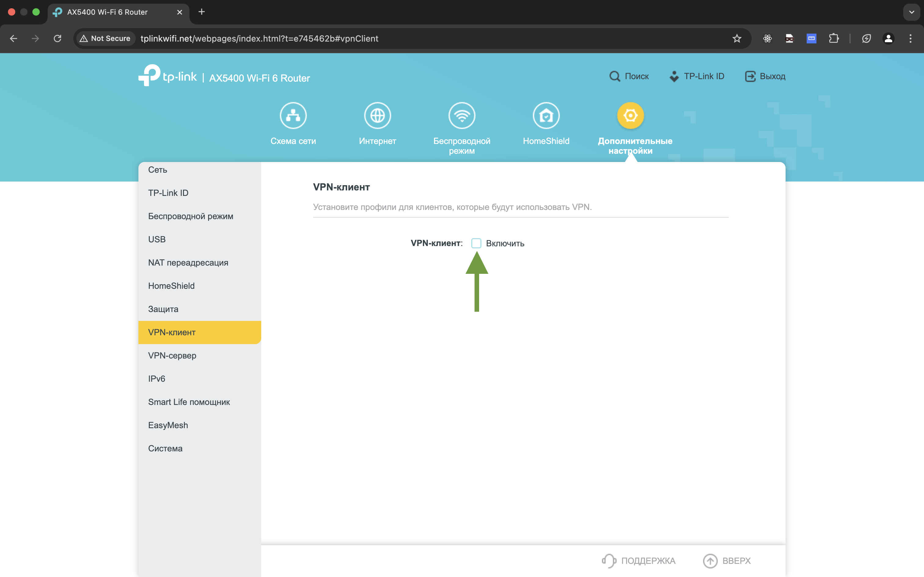Open the browser Extensions puzzle icon
Image resolution: width=924 pixels, height=577 pixels.
pos(834,39)
